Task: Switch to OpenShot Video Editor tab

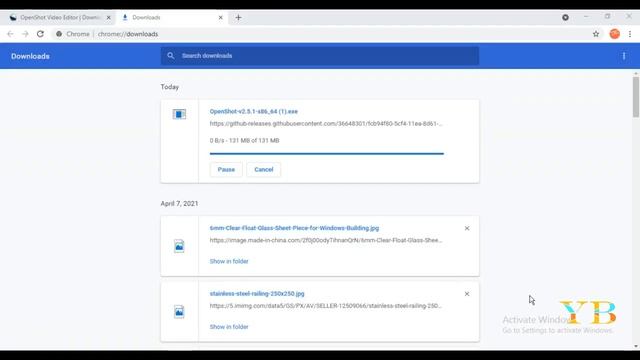Action: tap(60, 18)
